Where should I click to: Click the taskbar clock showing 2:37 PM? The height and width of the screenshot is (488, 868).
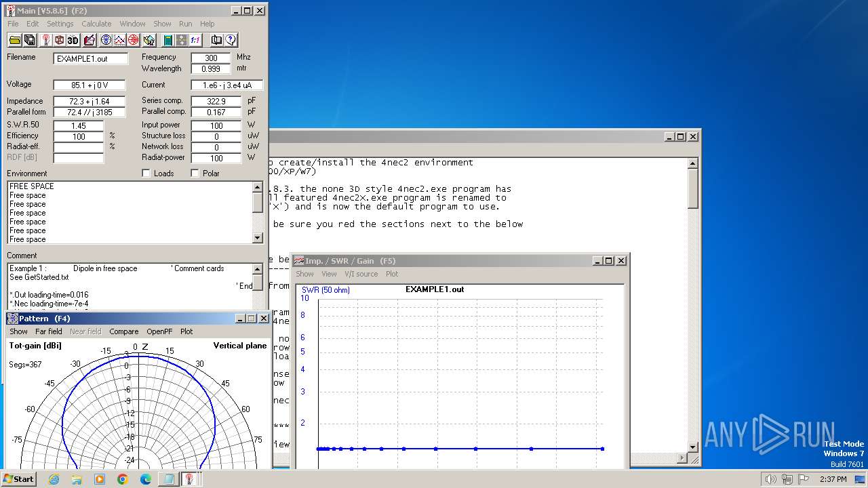coord(833,479)
